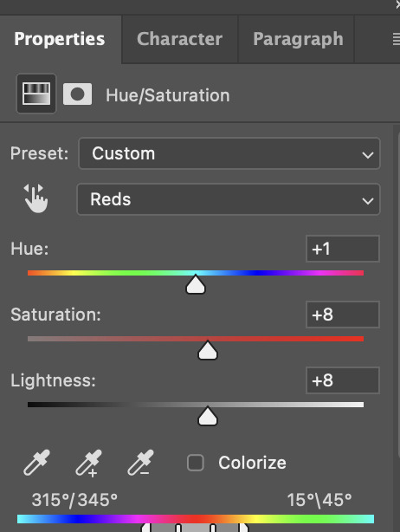Choose the Subtract from Sample eyedropper
Viewport: 400px width, 532px height.
pyautogui.click(x=140, y=463)
